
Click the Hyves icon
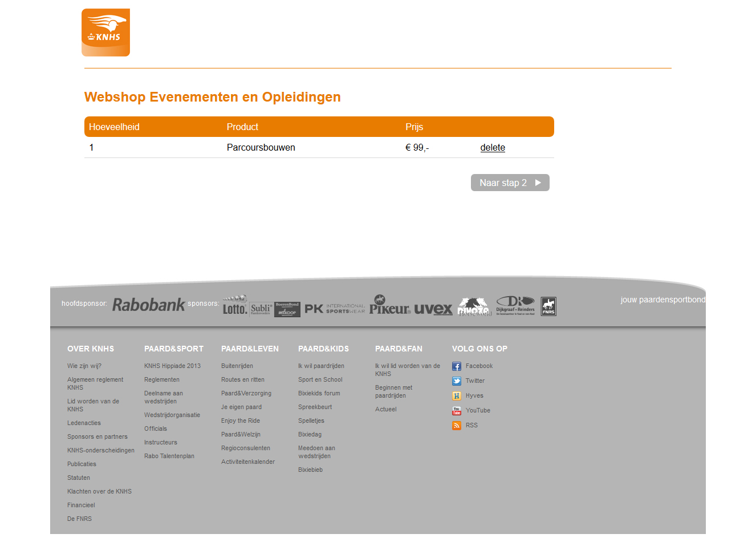457,396
